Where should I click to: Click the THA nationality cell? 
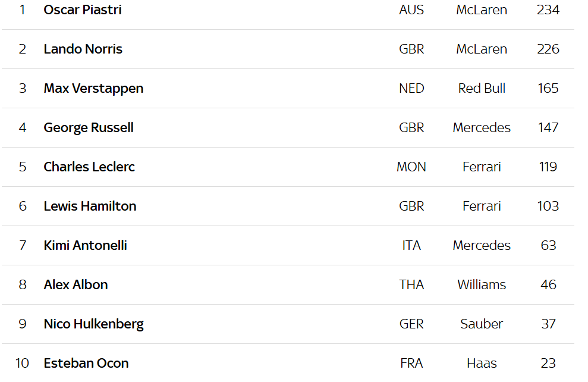tap(411, 285)
